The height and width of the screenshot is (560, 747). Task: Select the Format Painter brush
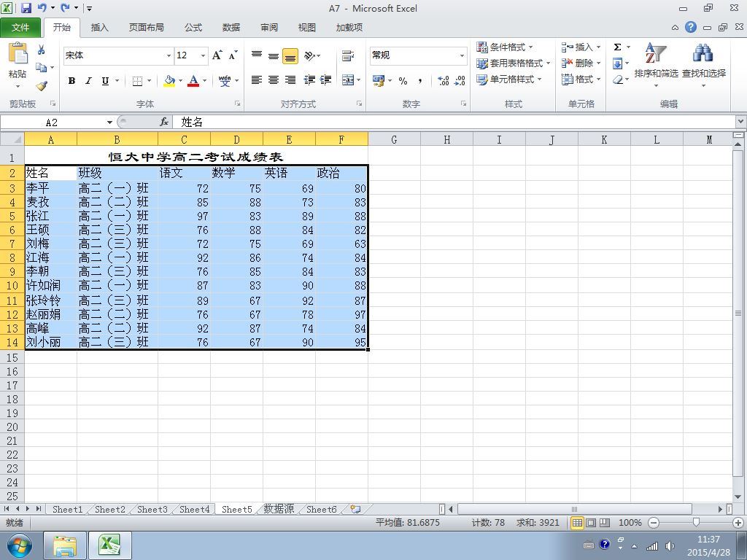[x=42, y=86]
